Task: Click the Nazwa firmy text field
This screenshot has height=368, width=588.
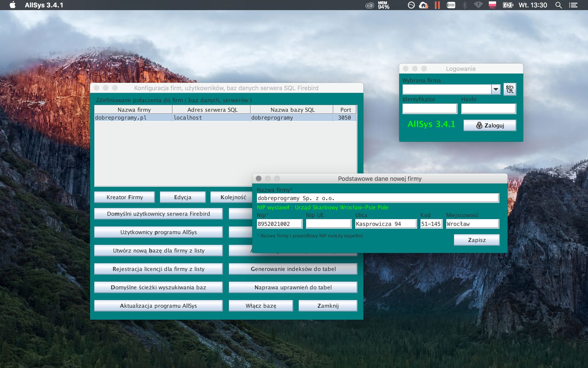Action: [378, 198]
